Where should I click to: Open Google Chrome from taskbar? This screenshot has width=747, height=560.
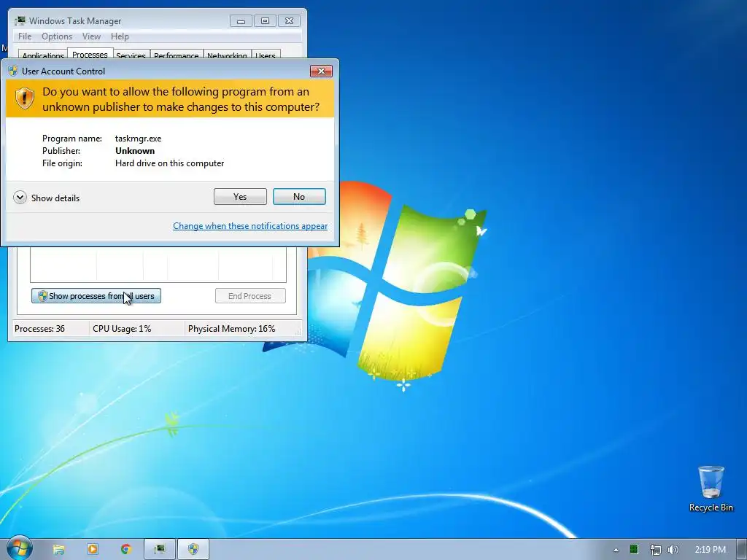coord(125,549)
